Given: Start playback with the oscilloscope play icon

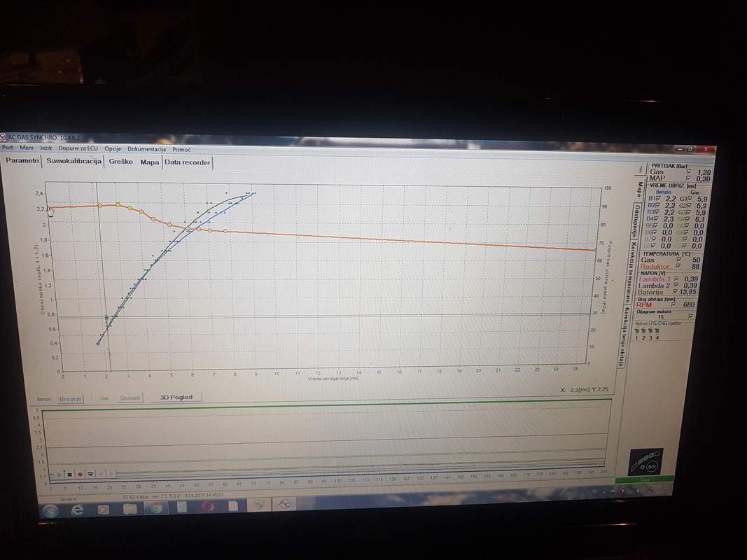Looking at the screenshot, I should coord(60,475).
